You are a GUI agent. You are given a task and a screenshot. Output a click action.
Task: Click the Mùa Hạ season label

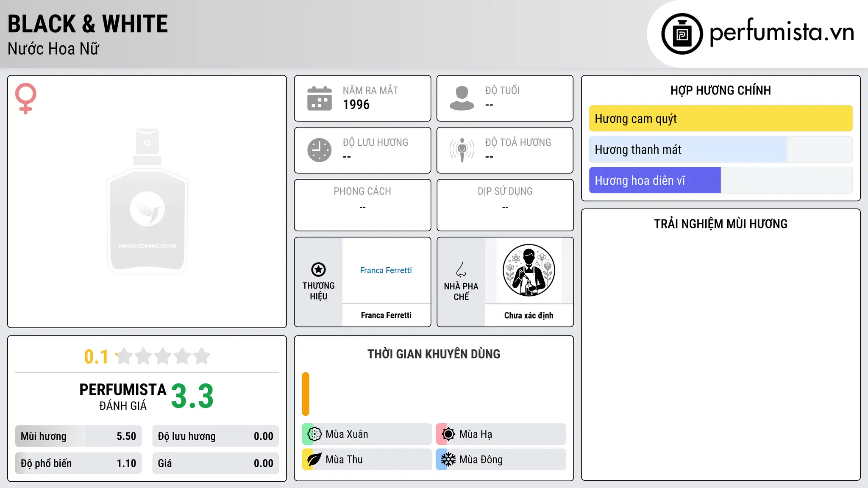[476, 434]
